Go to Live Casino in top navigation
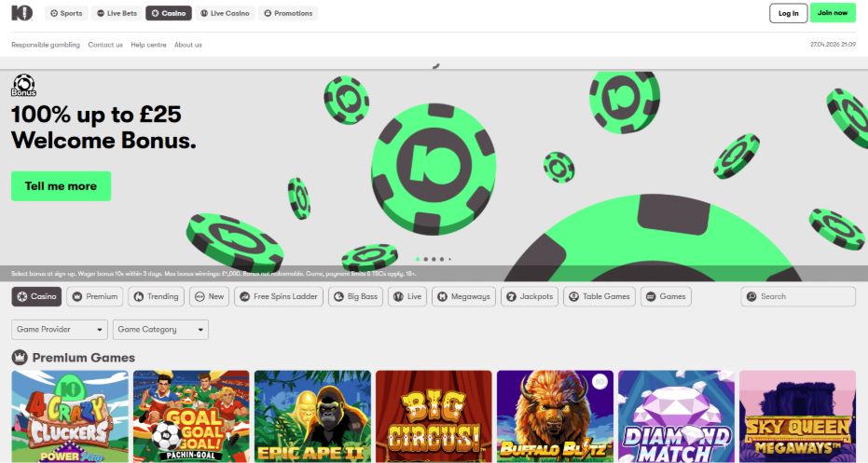 pyautogui.click(x=226, y=13)
